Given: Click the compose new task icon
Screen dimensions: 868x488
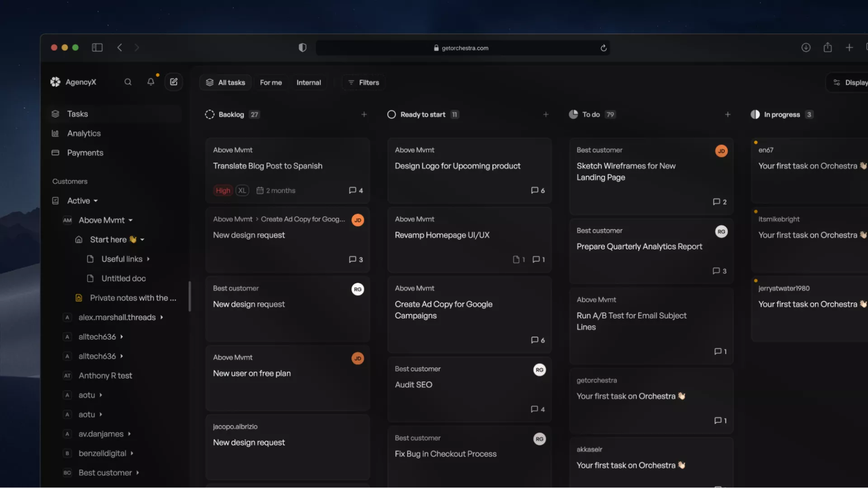Looking at the screenshot, I should pos(174,82).
